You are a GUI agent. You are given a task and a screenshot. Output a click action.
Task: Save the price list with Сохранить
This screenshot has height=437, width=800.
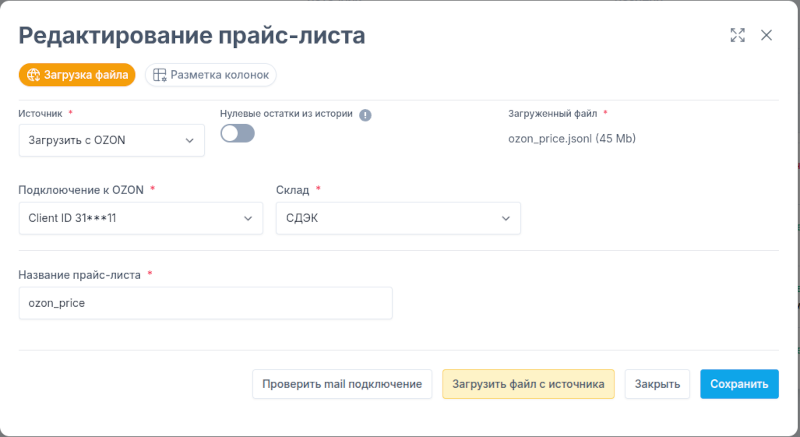(739, 384)
